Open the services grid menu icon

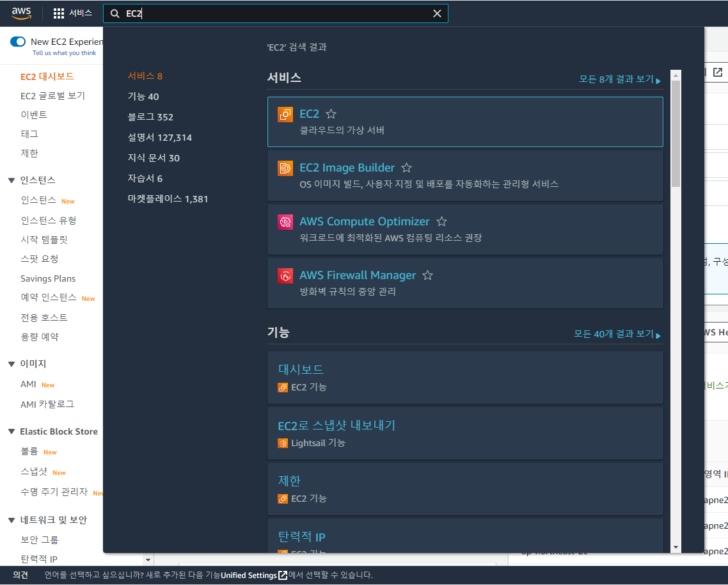pyautogui.click(x=58, y=13)
